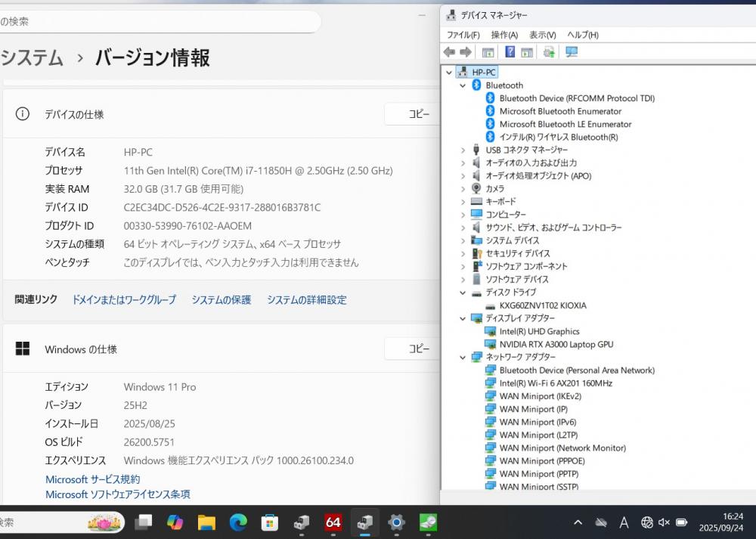The height and width of the screenshot is (539, 756).
Task: Open Microsoft Edge from the taskbar
Action: coord(238,522)
